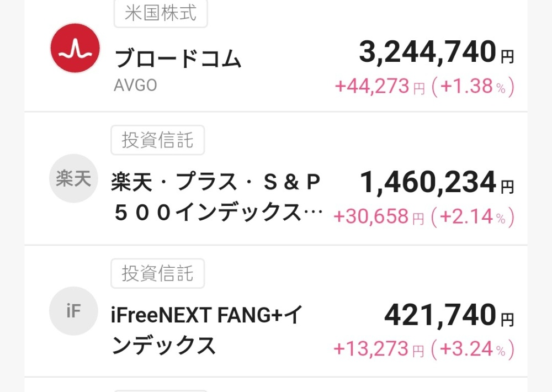Screen dimensions: 552x392
Task: Open iFreeNEXT FANG+インデックス fund name
Action: click(206, 330)
